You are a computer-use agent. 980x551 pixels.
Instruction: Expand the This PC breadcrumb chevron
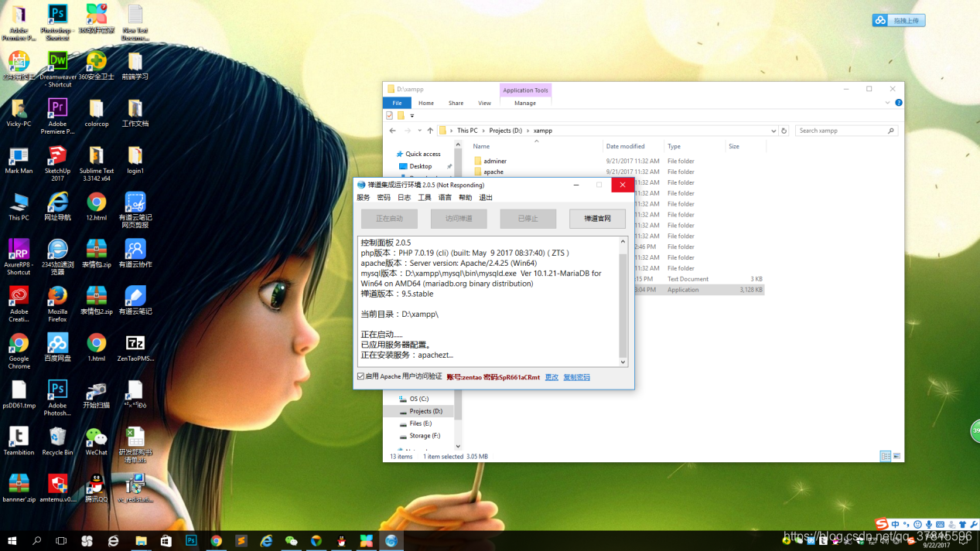[483, 131]
